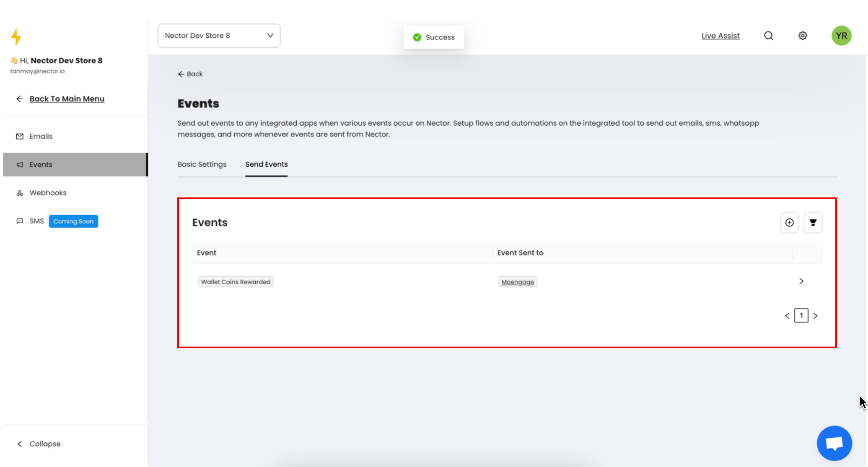
Task: Open the Moengage link
Action: click(x=517, y=282)
